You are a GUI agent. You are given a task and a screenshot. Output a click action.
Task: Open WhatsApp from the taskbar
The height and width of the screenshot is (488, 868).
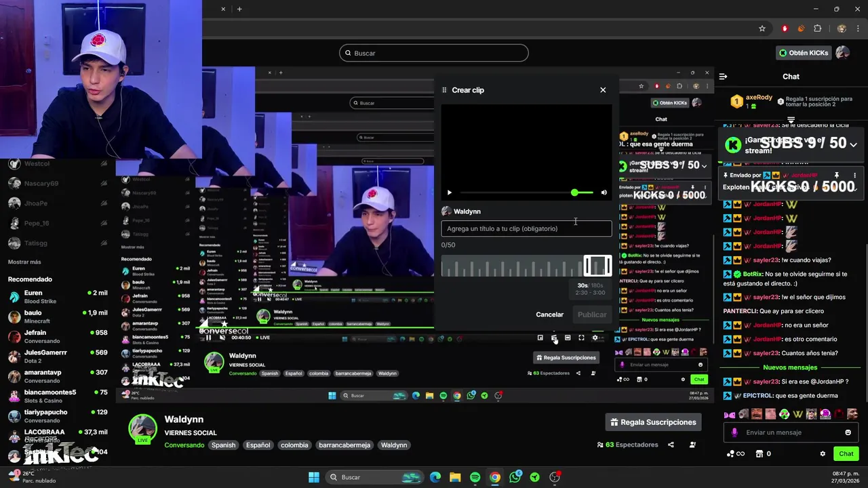[515, 477]
